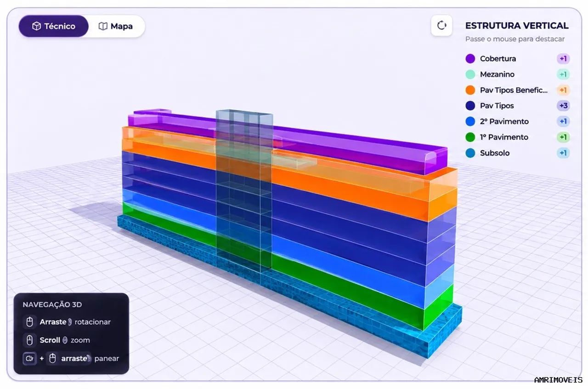
Task: Select the Mezanino legend label
Action: coord(497,74)
